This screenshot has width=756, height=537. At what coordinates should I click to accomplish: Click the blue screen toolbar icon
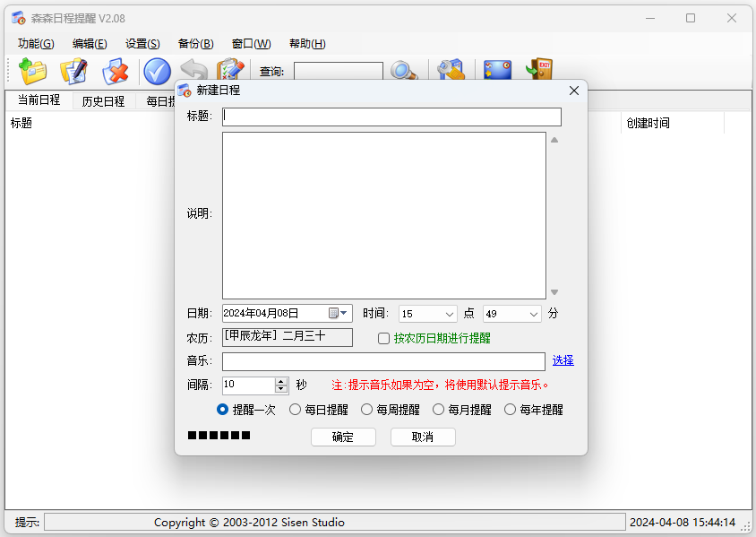497,72
